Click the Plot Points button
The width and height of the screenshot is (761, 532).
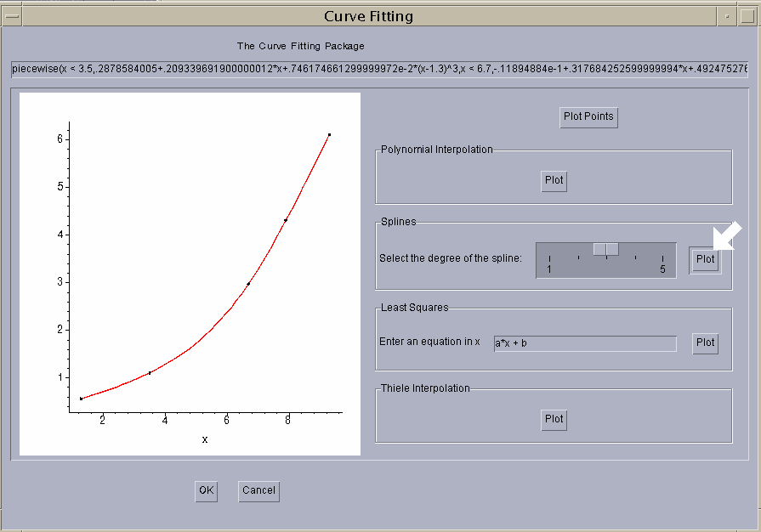[588, 116]
